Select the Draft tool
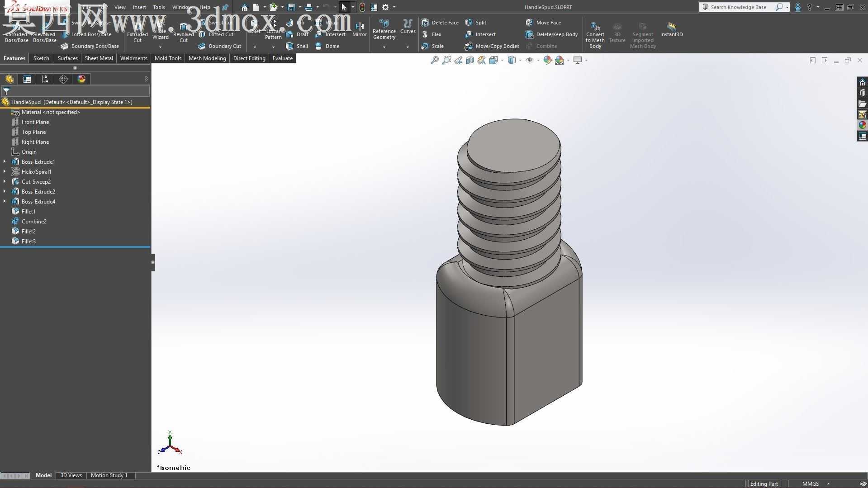868x488 pixels. click(297, 34)
